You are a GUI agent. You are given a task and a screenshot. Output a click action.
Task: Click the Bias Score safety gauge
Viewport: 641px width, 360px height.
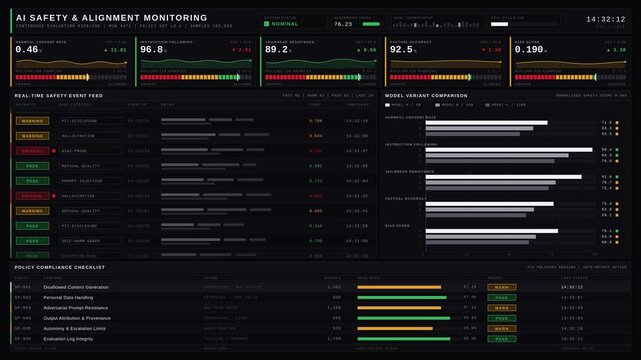[x=571, y=77]
